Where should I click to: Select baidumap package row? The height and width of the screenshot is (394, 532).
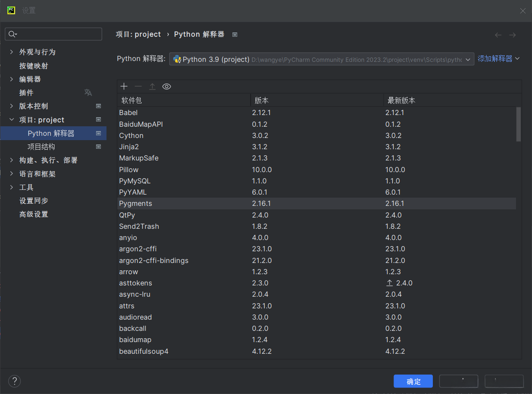(316, 340)
